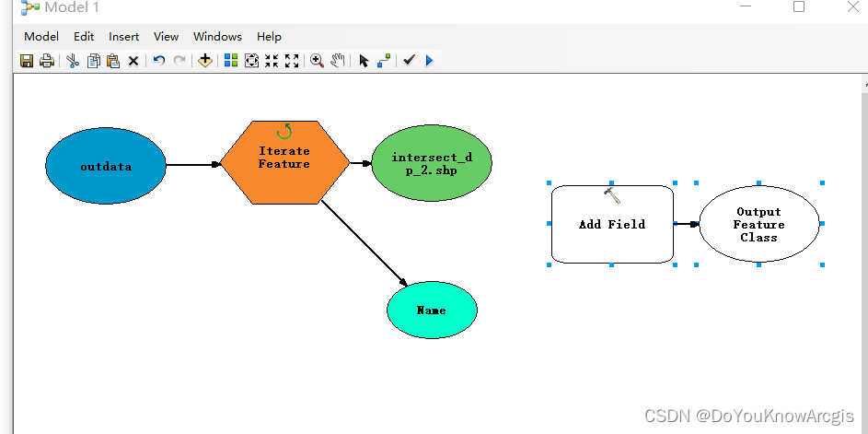Screen dimensions: 868x434
Task: Redo the grayed-out action
Action: pyautogui.click(x=179, y=61)
